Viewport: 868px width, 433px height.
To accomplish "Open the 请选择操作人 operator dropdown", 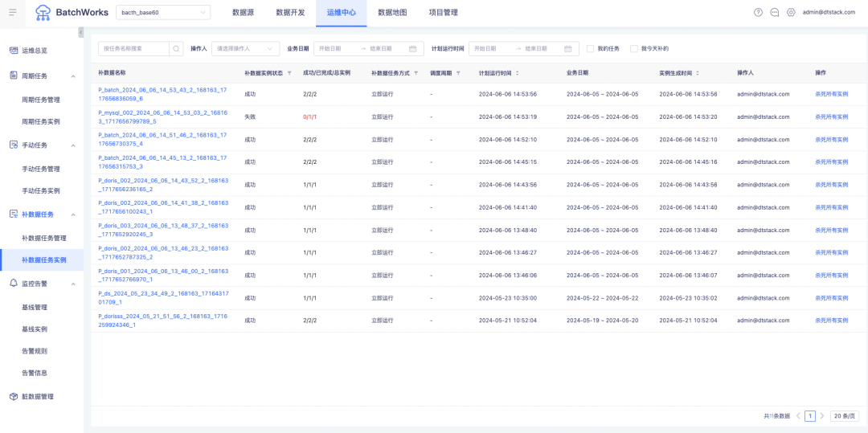I will click(x=245, y=49).
